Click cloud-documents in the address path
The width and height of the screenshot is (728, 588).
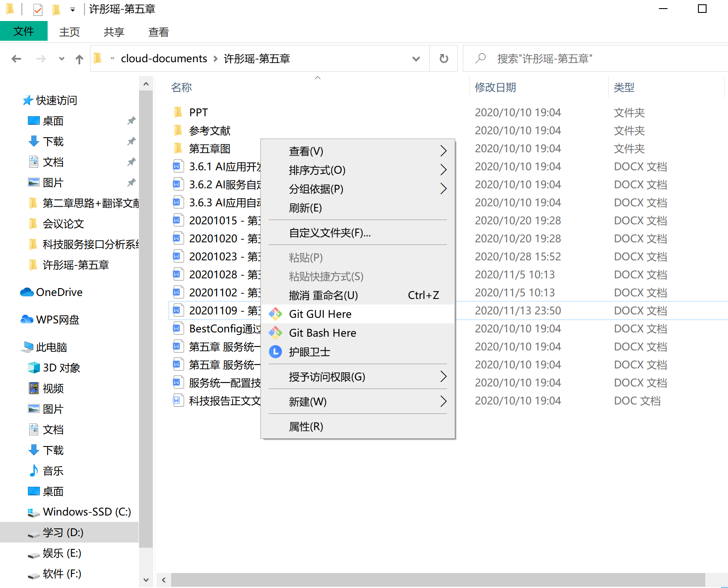(x=164, y=58)
